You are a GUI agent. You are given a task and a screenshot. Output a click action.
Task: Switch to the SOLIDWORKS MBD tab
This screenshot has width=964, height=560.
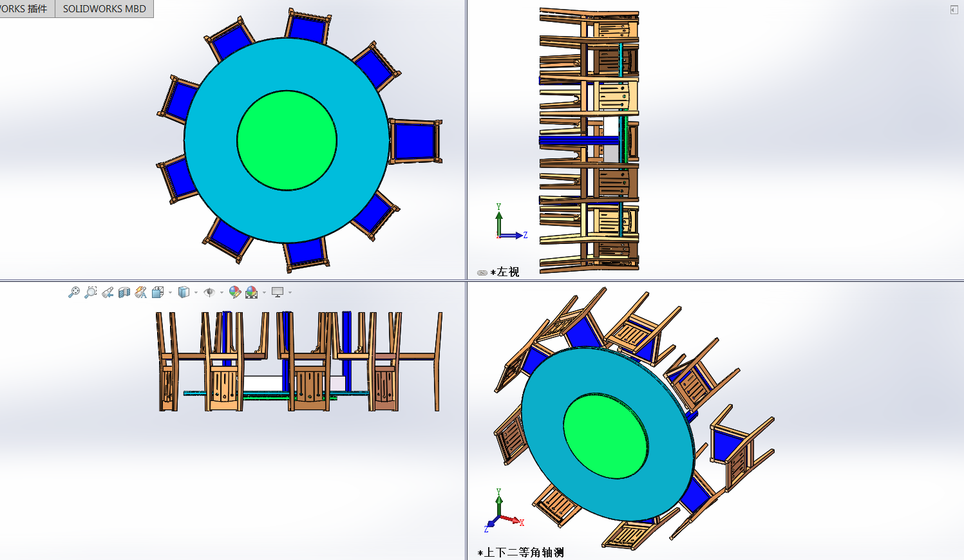coord(104,9)
